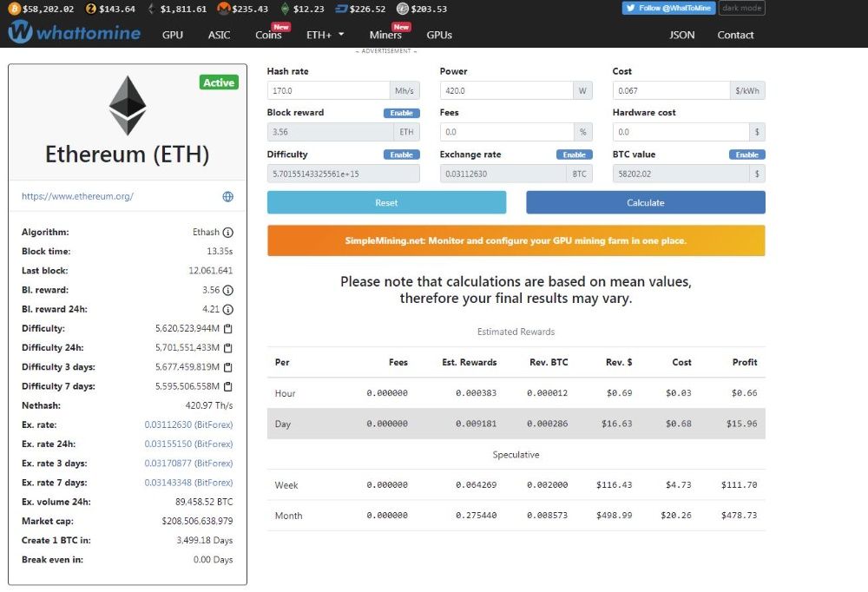
Task: Click Market cap value $208,506,638,979
Action: click(197, 521)
